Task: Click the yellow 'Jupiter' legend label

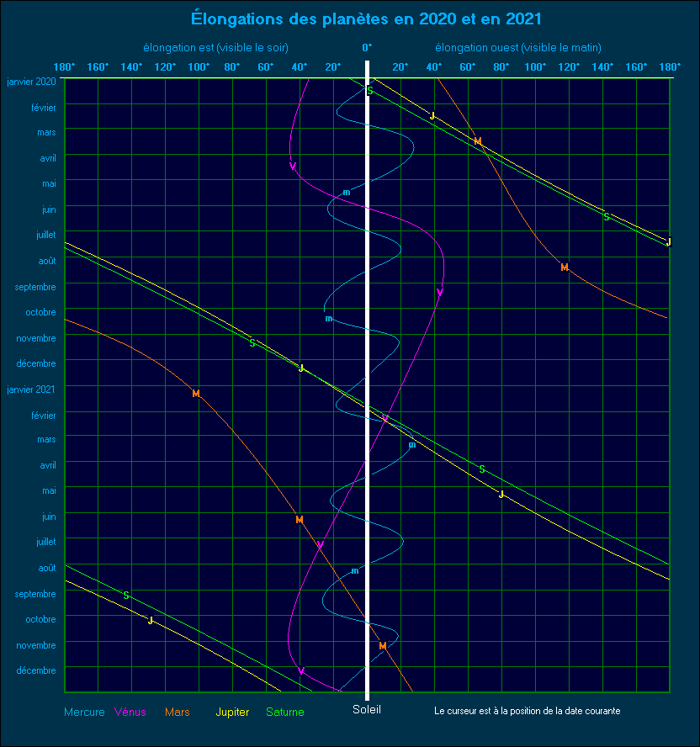Action: pyautogui.click(x=232, y=713)
